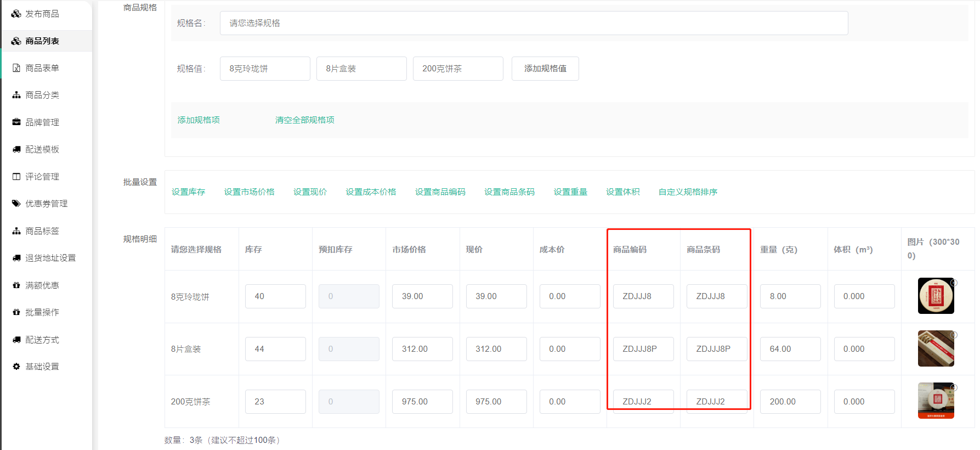Click 自定义规格排序 link
Screen dimensions: 980x450
coord(688,192)
